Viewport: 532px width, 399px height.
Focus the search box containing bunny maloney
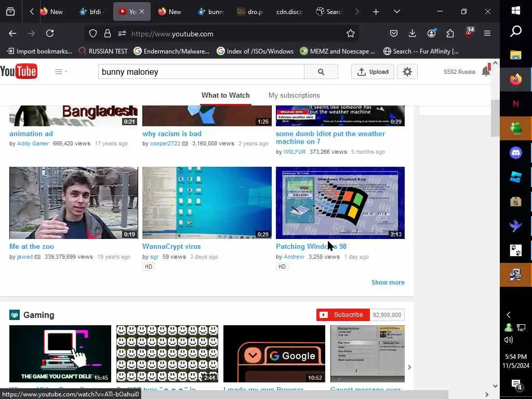(201, 72)
